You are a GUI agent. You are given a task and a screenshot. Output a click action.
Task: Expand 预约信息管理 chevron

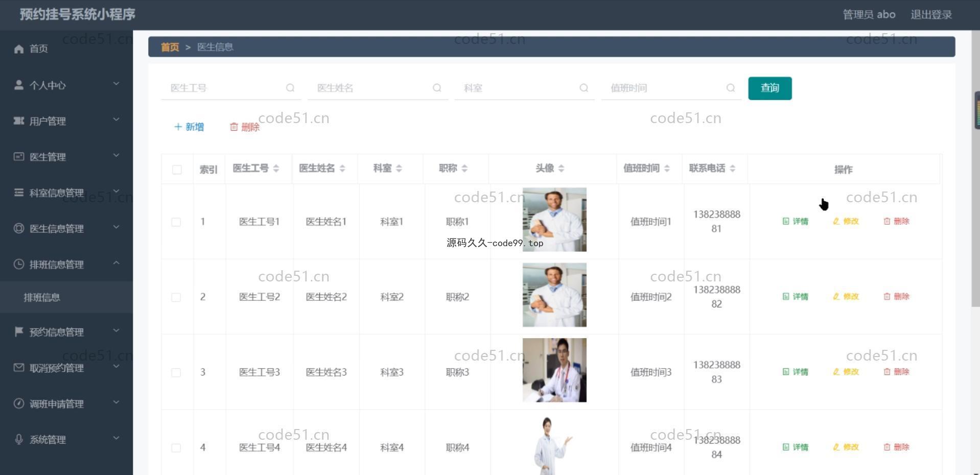pos(116,330)
